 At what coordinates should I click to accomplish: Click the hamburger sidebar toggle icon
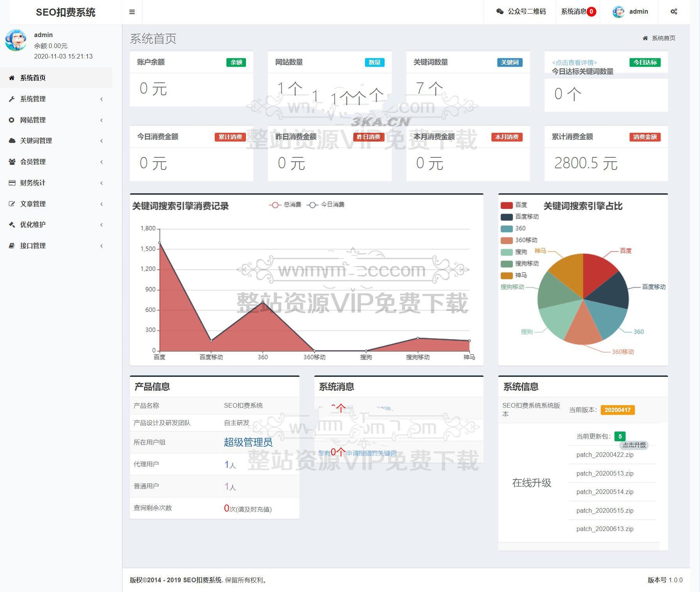coord(132,12)
